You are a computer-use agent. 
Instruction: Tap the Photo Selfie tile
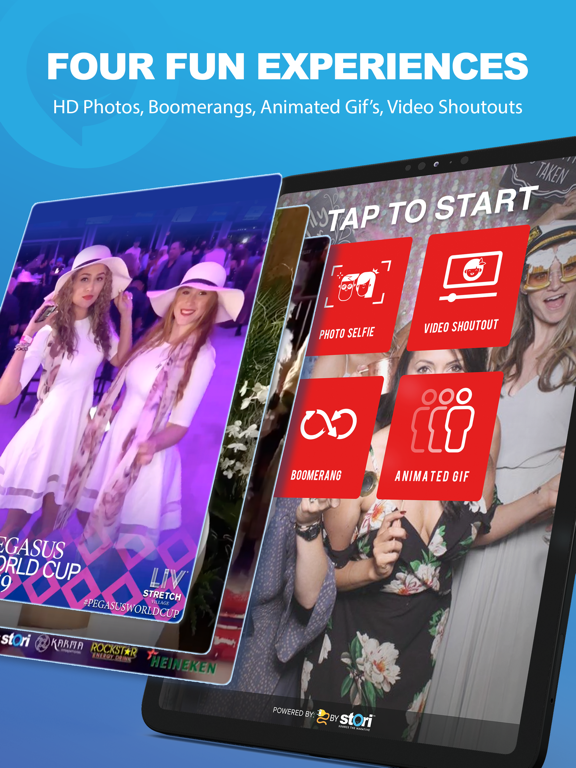(x=358, y=297)
